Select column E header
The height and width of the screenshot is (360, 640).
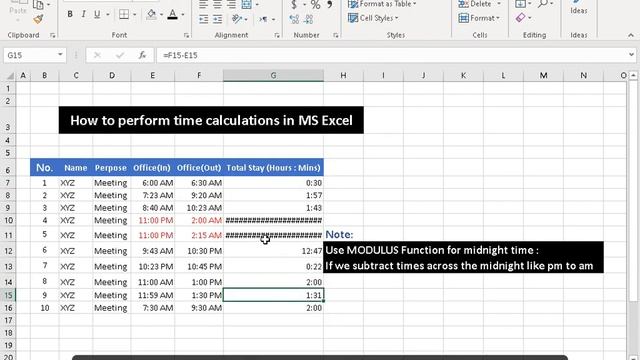[152, 76]
